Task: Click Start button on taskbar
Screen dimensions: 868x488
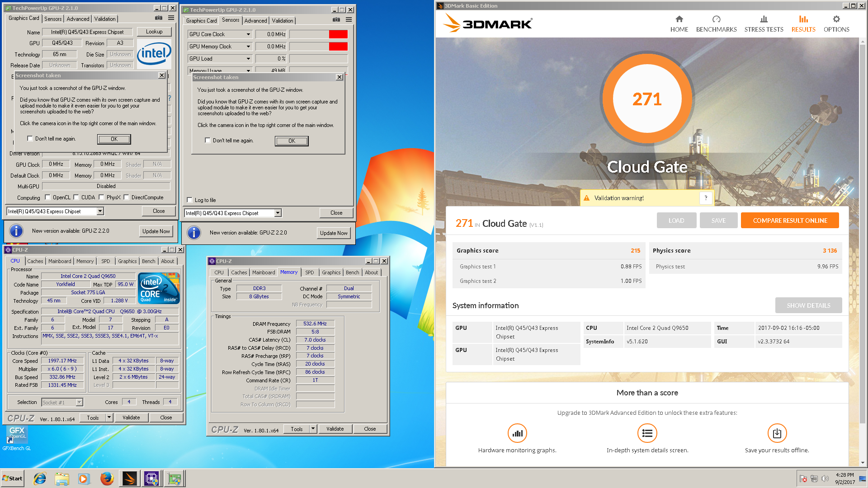Action: pyautogui.click(x=12, y=479)
